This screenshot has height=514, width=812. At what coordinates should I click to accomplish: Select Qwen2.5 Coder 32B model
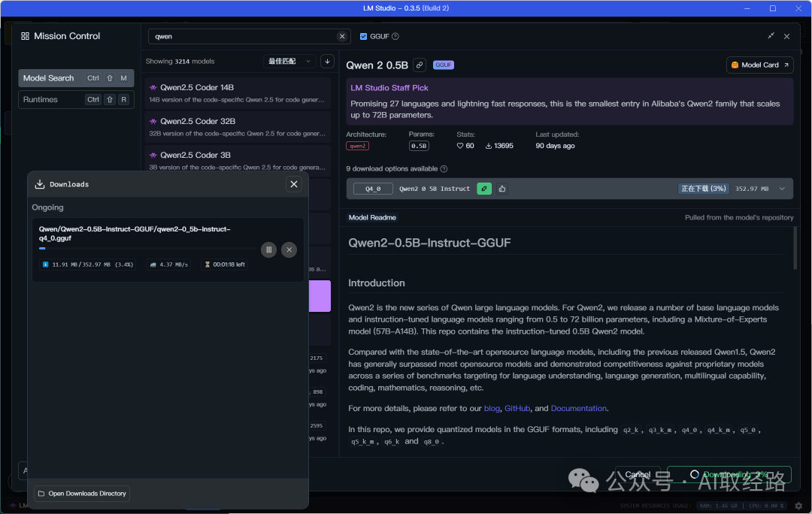coord(237,127)
